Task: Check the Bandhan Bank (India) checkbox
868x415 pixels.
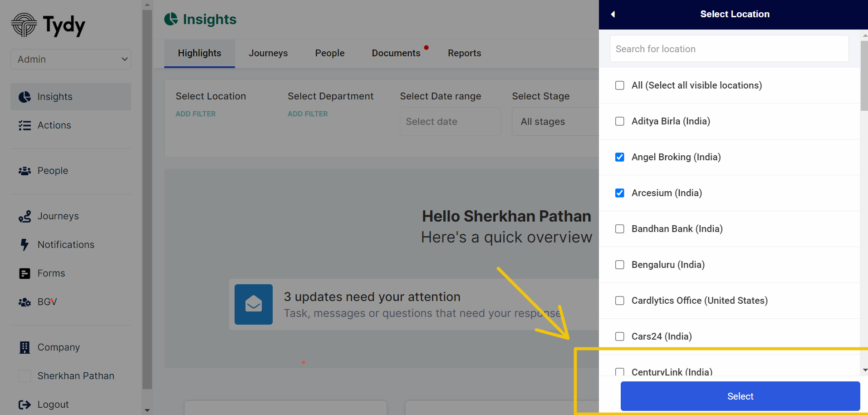Action: point(619,229)
